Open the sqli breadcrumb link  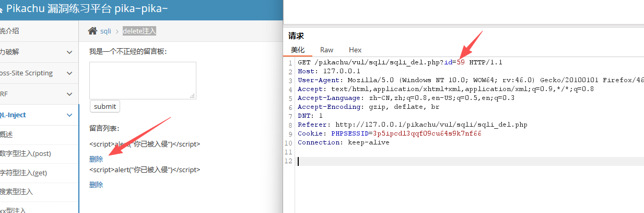(x=106, y=31)
